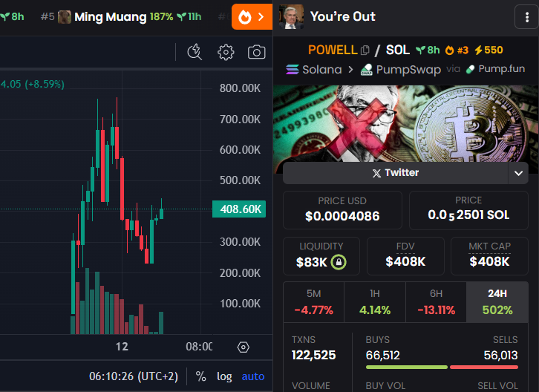Click the liquidity lock icon
This screenshot has width=539, height=392.
click(x=339, y=262)
